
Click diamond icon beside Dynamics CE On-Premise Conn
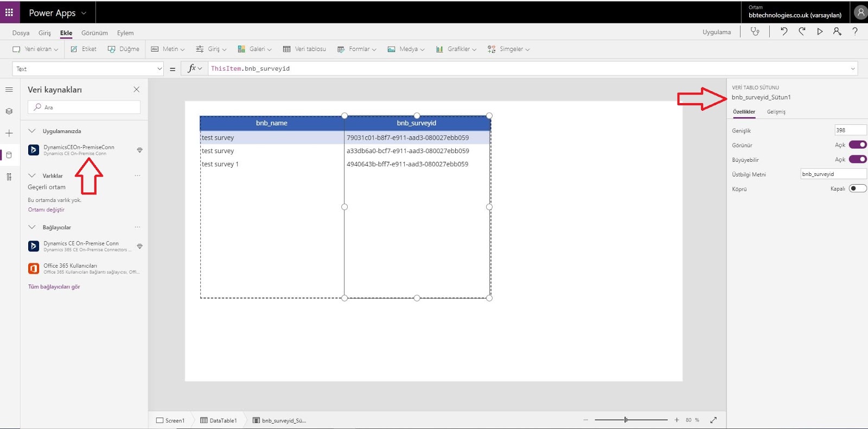coord(139,246)
